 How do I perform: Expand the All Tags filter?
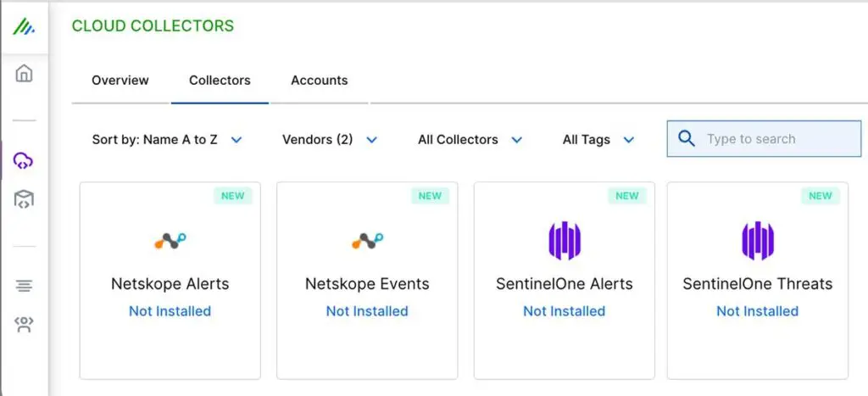(598, 140)
